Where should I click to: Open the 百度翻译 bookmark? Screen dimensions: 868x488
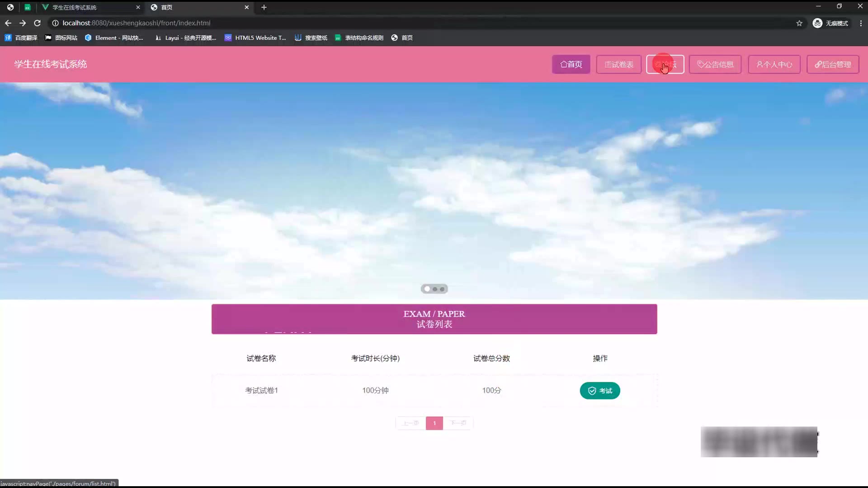[21, 38]
